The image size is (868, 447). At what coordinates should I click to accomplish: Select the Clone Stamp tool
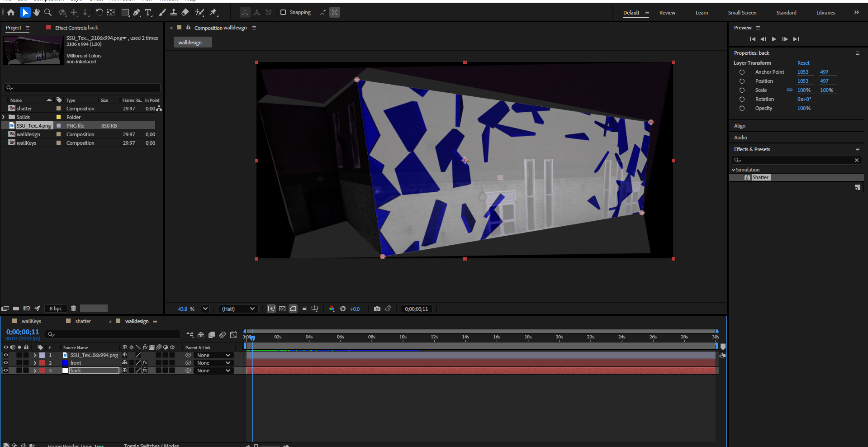[x=174, y=12]
